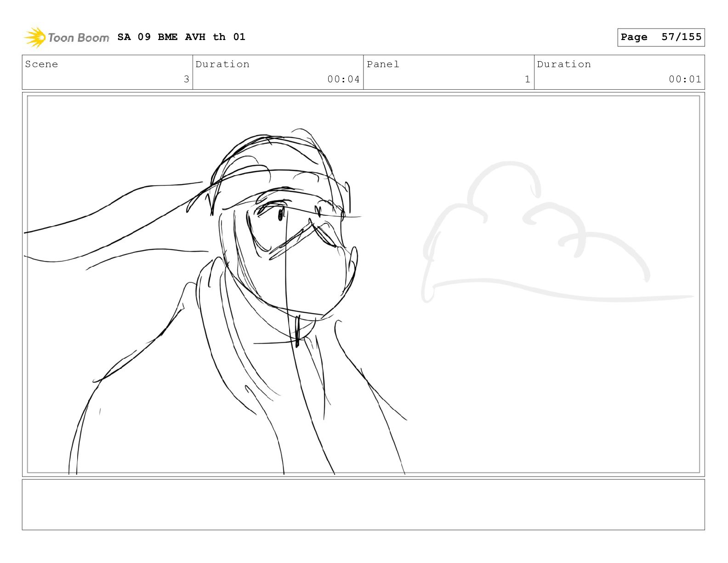The image size is (728, 563).
Task: Click the scene number value '3'
Action: 187,79
